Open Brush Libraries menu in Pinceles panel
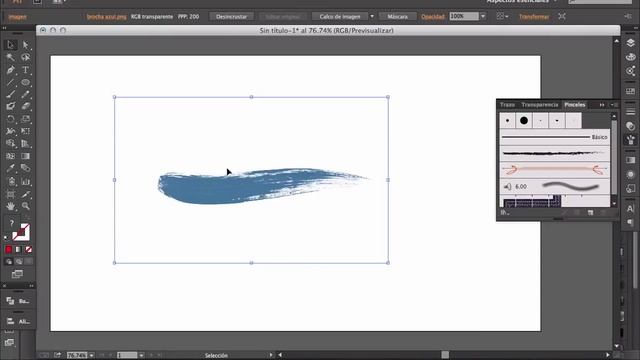The width and height of the screenshot is (640, 360). (x=504, y=213)
